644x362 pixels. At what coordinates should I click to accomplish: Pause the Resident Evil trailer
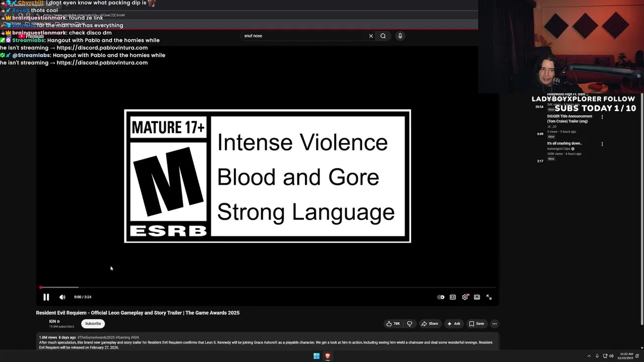tap(46, 297)
